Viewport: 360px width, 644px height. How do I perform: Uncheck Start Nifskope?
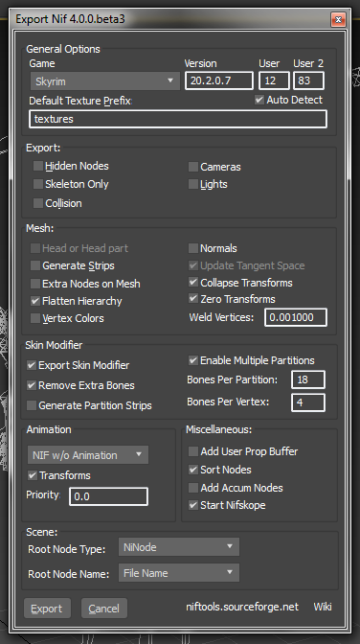click(193, 505)
